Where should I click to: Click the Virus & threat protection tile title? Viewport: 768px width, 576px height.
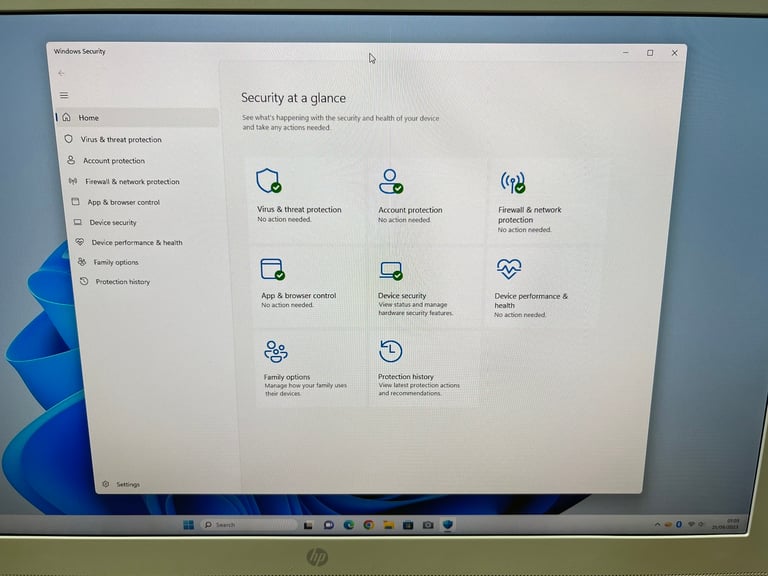pyautogui.click(x=299, y=209)
